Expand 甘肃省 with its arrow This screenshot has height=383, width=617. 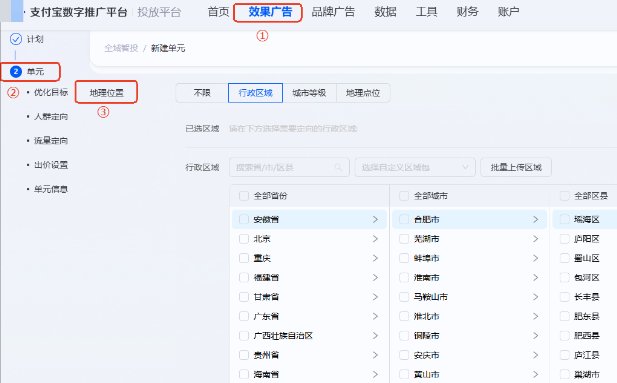375,297
